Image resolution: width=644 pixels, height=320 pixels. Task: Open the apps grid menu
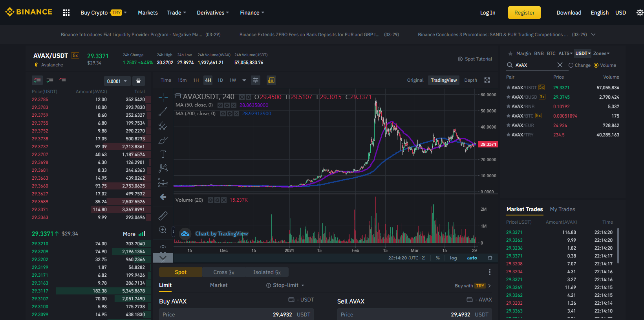tap(66, 13)
